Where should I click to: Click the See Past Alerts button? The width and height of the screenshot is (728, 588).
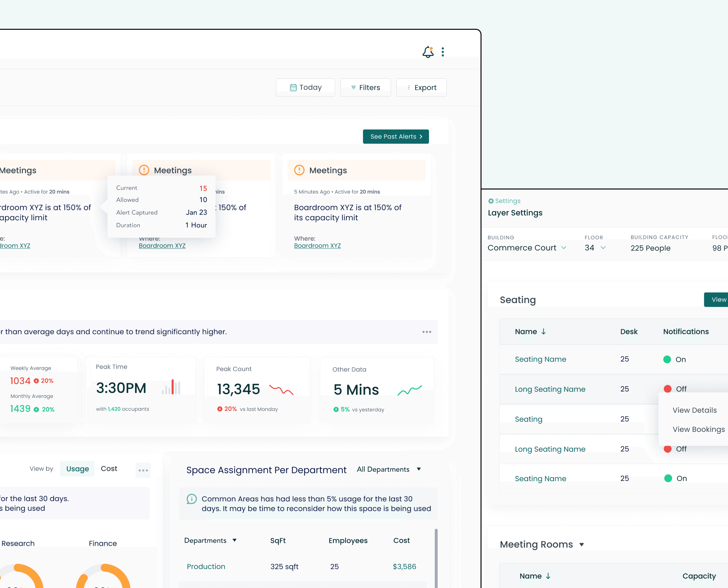tap(396, 137)
